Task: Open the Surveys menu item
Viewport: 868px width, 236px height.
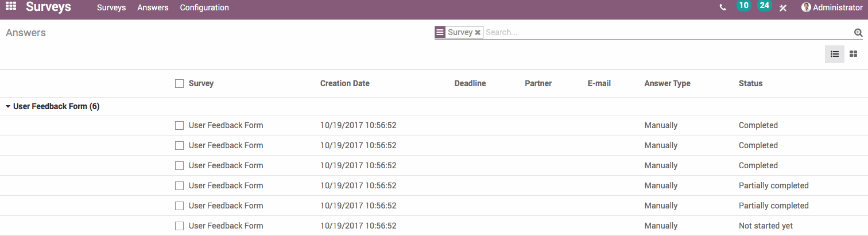Action: click(x=111, y=8)
